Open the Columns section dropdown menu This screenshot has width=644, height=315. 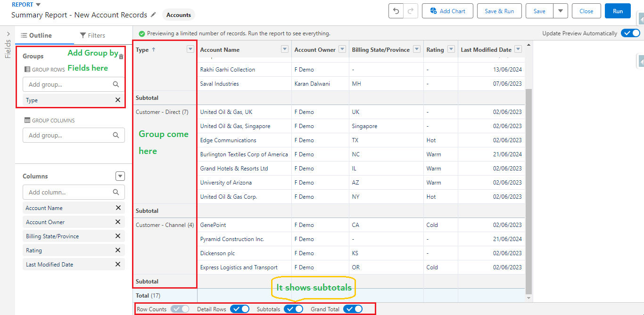pyautogui.click(x=120, y=176)
